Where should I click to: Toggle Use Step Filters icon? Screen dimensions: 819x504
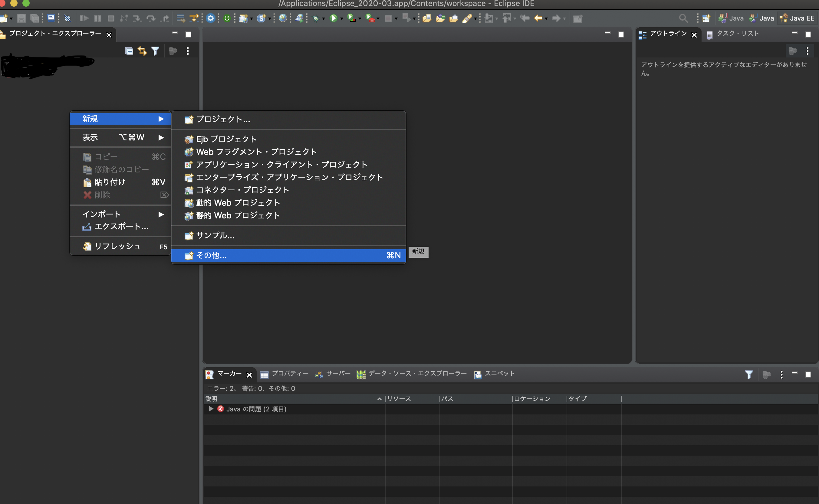pos(194,18)
